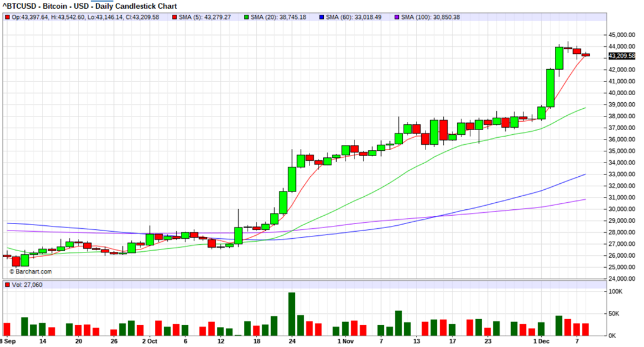
Task: Click the blue SMA (60) legend swatch
Action: (321, 17)
